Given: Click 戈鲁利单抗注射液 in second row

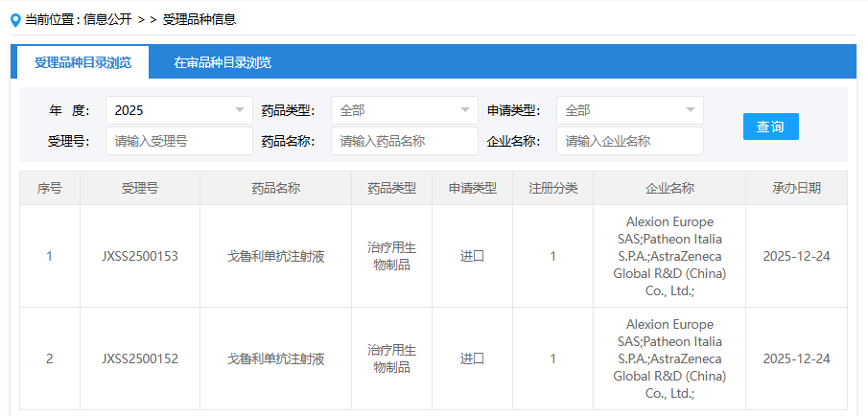Looking at the screenshot, I should tap(275, 358).
